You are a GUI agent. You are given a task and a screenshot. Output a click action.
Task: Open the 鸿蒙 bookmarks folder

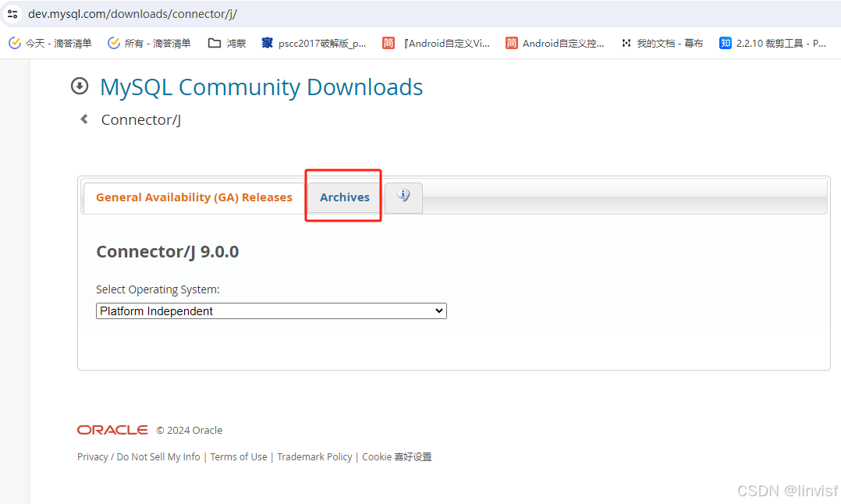click(x=227, y=44)
